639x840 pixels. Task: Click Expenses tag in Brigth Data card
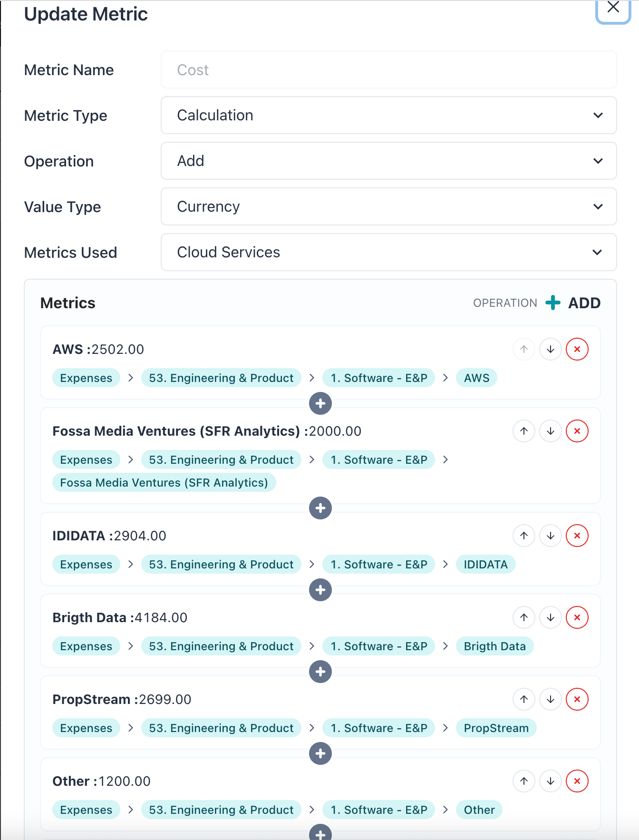(x=86, y=646)
